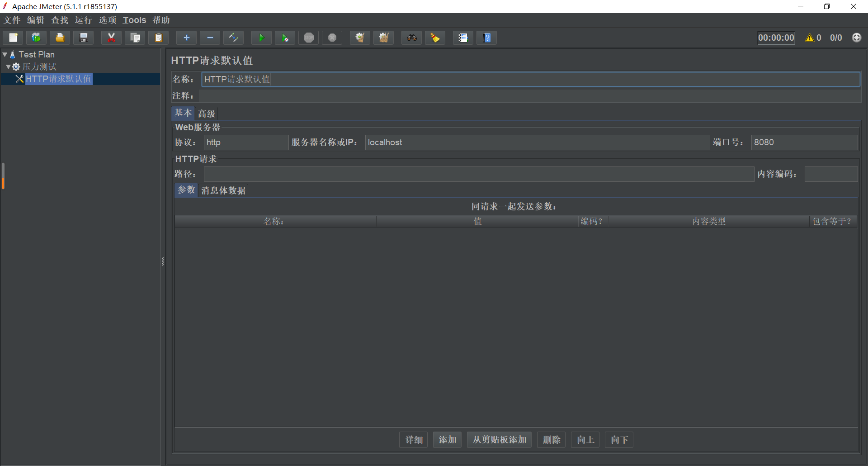The width and height of the screenshot is (868, 466).
Task: Open the Function Helper dialog icon
Action: [x=463, y=38]
